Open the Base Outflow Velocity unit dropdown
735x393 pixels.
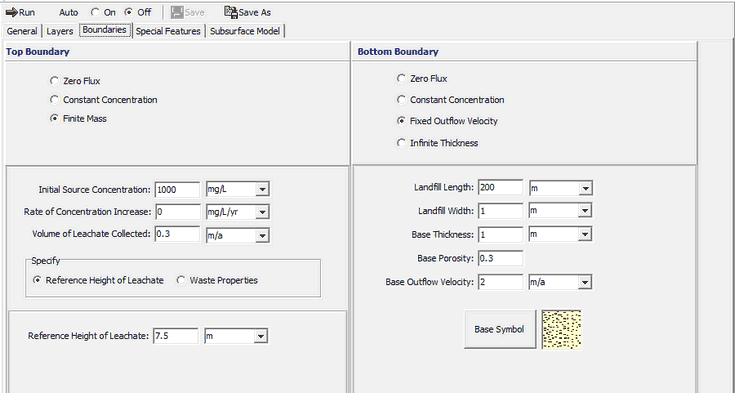585,283
